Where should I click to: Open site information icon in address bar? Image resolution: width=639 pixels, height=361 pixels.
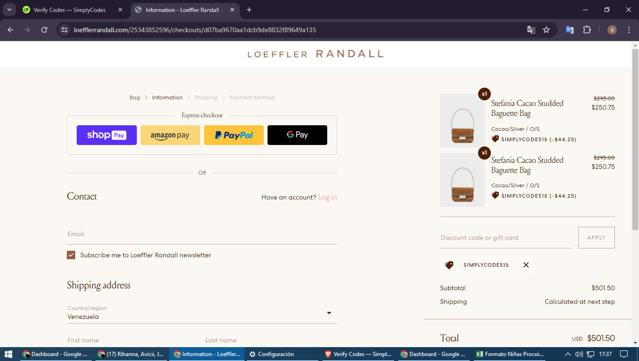pos(64,30)
